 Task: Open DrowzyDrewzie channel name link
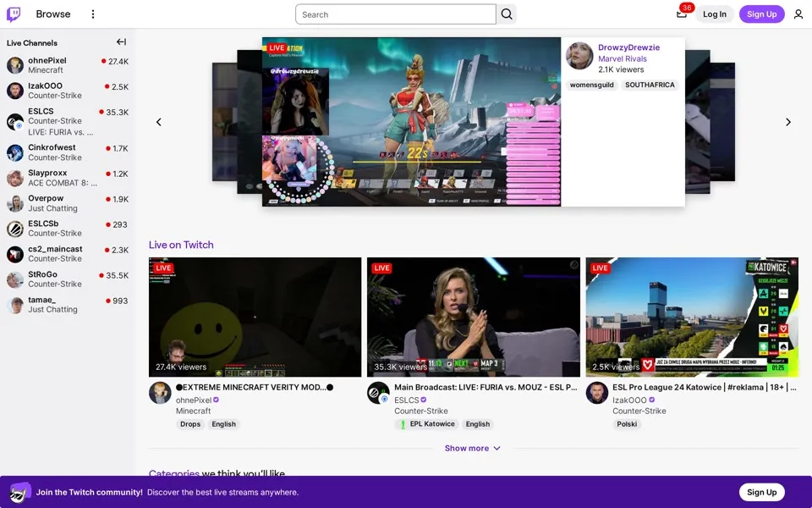point(628,47)
